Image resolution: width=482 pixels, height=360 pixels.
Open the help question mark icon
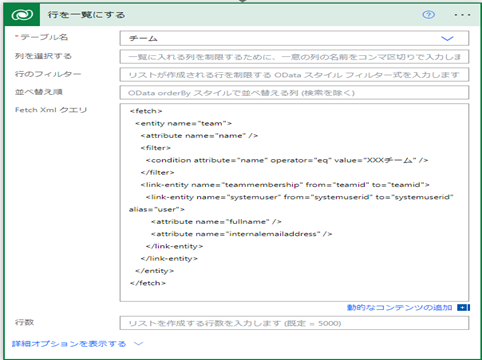click(x=429, y=15)
